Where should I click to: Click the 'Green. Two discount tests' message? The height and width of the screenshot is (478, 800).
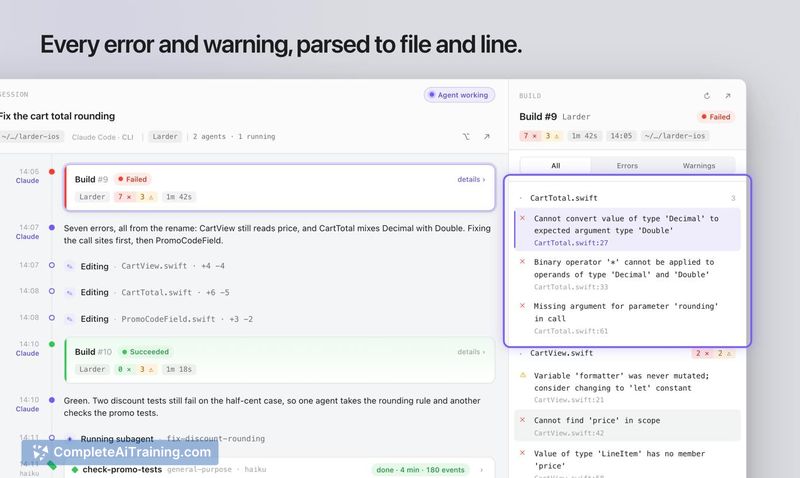tap(272, 407)
